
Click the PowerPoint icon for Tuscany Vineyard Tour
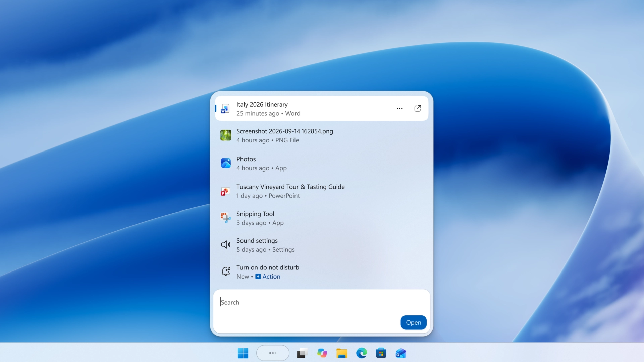(x=225, y=191)
